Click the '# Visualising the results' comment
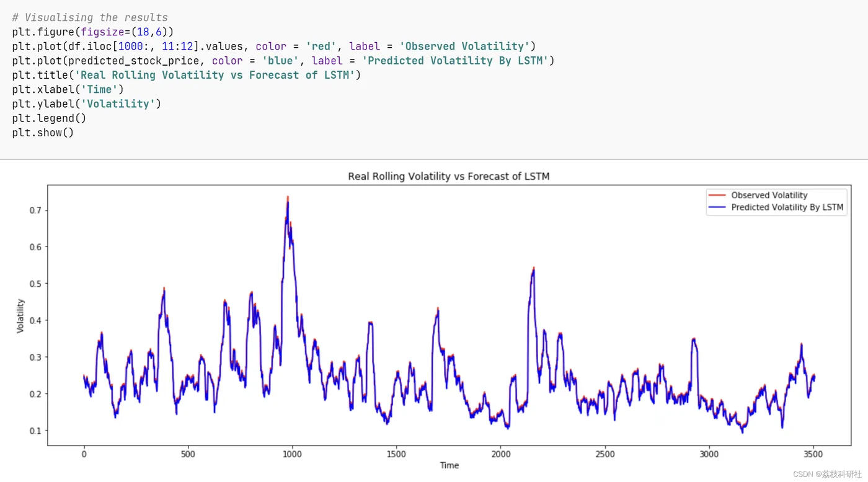The image size is (868, 482). click(90, 17)
